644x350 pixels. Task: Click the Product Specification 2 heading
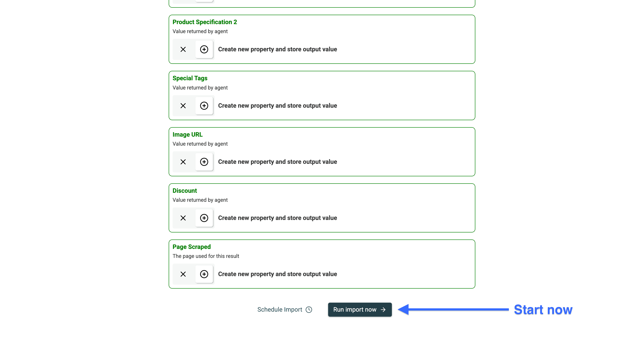point(205,22)
